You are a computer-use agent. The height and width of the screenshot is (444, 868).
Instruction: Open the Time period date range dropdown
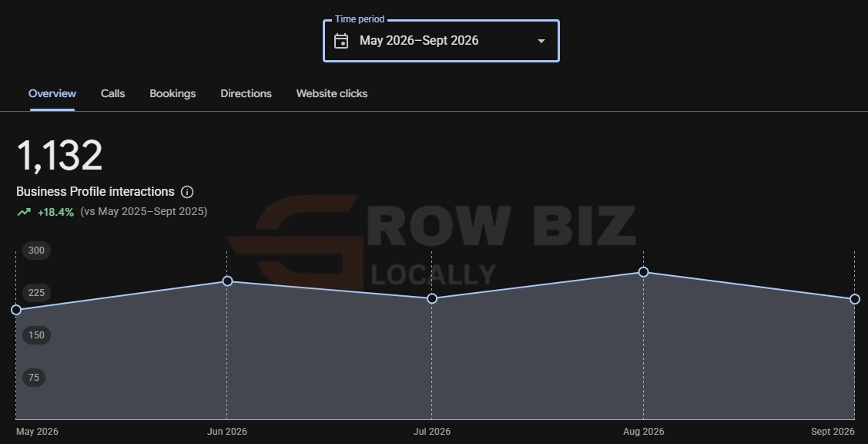441,41
